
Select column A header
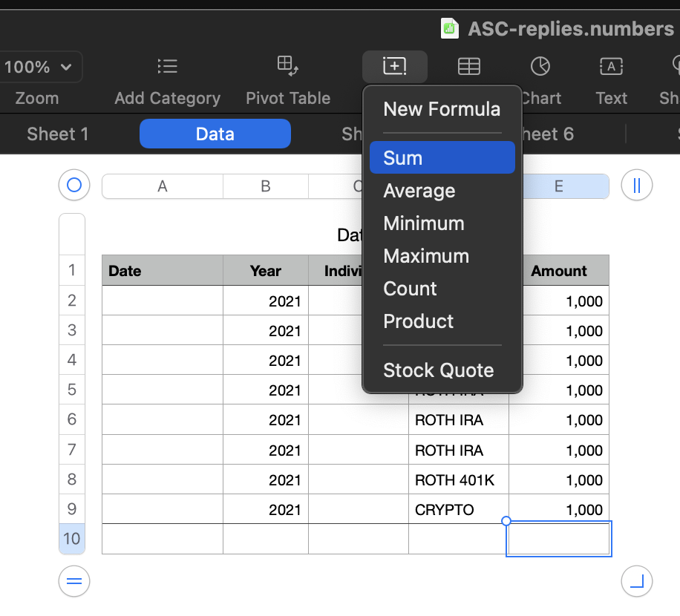(162, 187)
